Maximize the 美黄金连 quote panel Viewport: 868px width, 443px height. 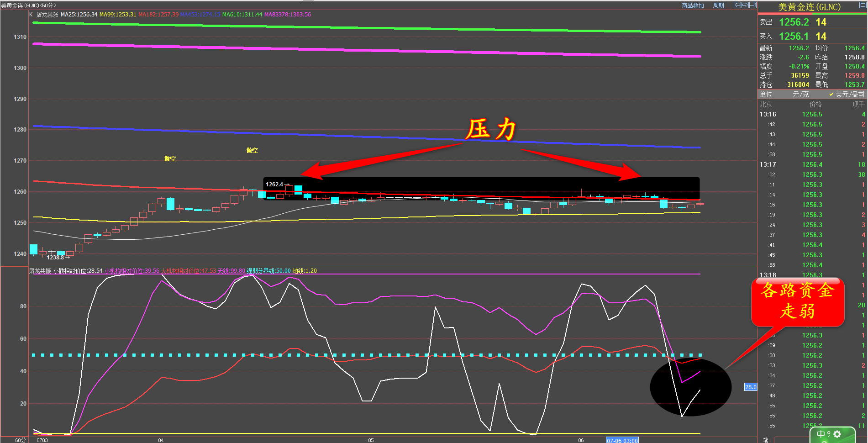coord(862,5)
